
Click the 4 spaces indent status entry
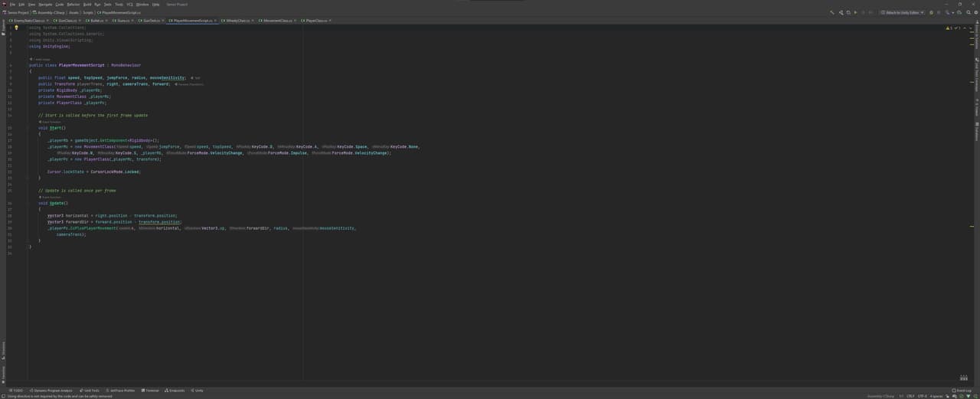pyautogui.click(x=936, y=396)
